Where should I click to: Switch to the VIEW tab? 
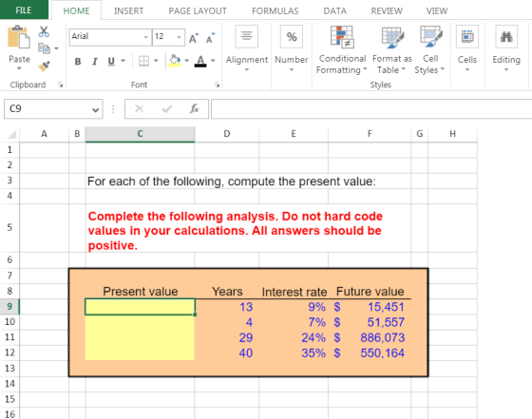click(437, 10)
